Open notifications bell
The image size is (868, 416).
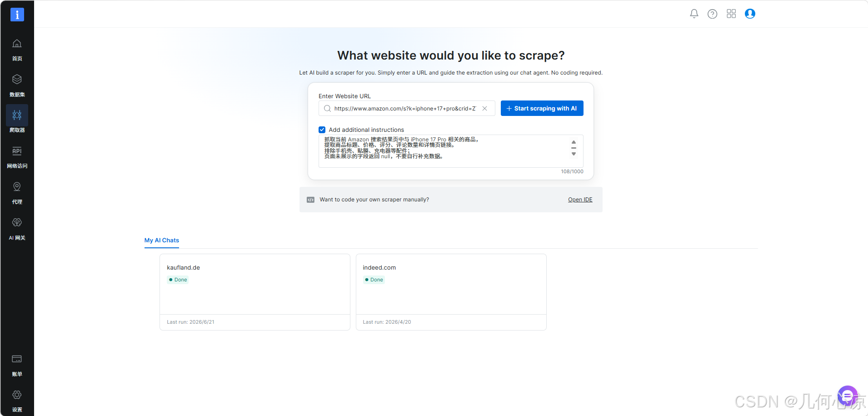pos(694,14)
